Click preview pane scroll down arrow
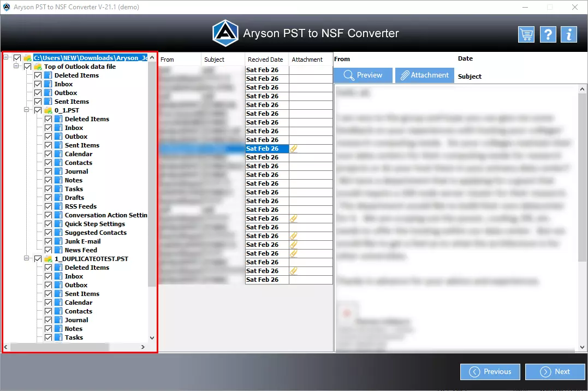Screen dimensions: 588x391 tap(582, 347)
